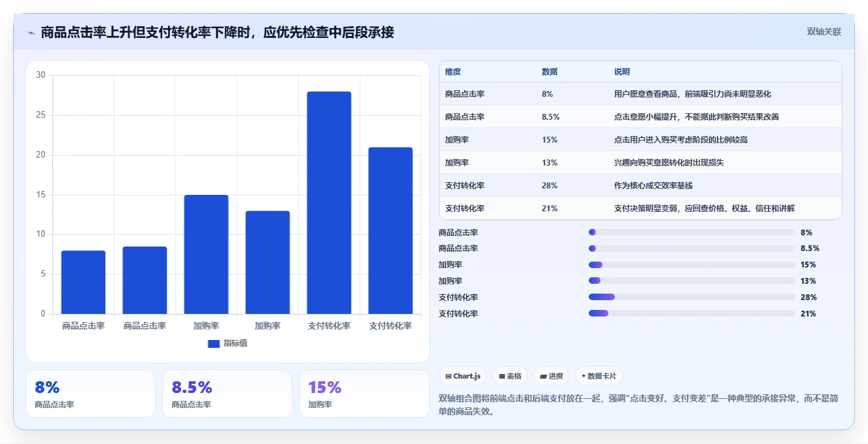The width and height of the screenshot is (868, 444).
Task: Click the 10 label on the y-axis
Action: [41, 234]
